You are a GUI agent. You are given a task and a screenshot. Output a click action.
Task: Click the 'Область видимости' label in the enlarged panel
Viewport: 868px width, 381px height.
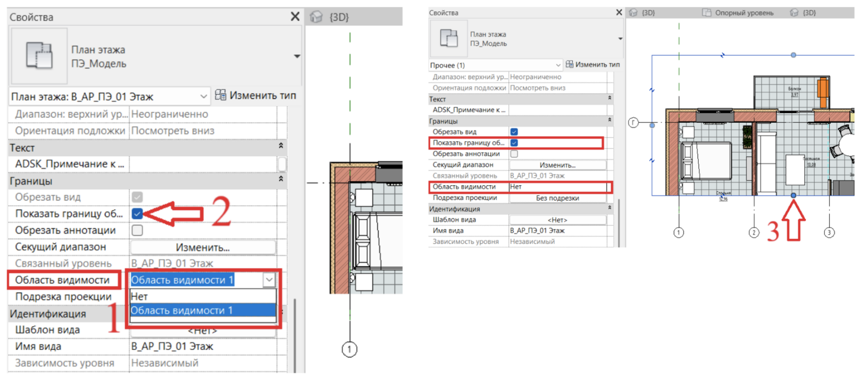[x=62, y=280]
